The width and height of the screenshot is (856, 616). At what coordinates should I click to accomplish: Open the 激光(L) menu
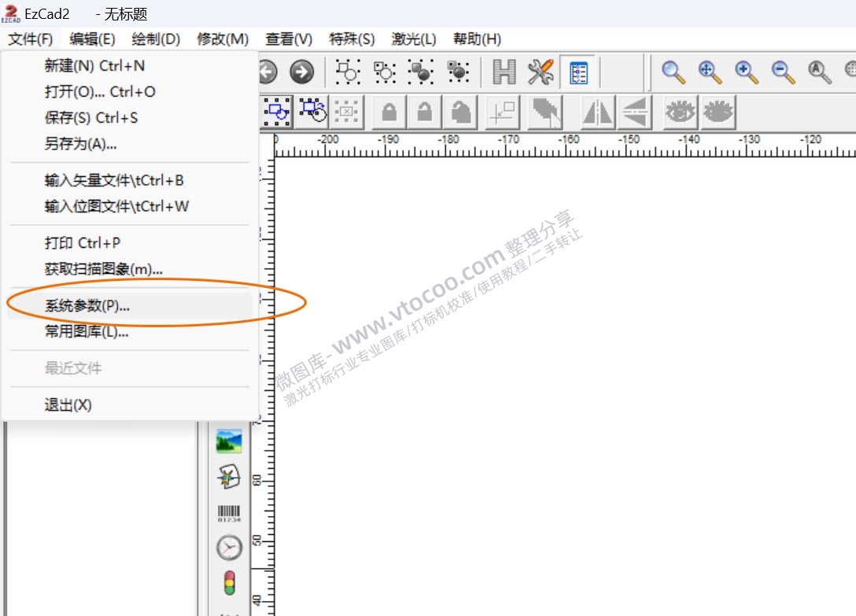414,39
